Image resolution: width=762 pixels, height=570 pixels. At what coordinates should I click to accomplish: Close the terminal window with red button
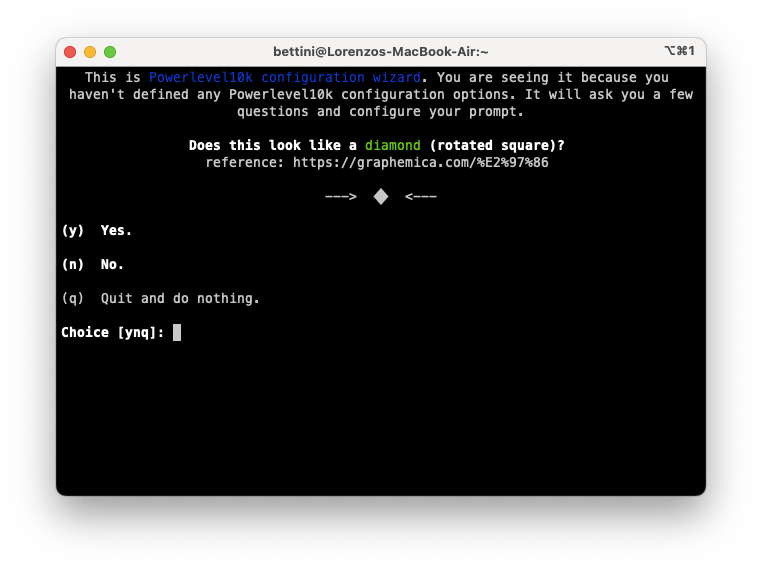70,52
